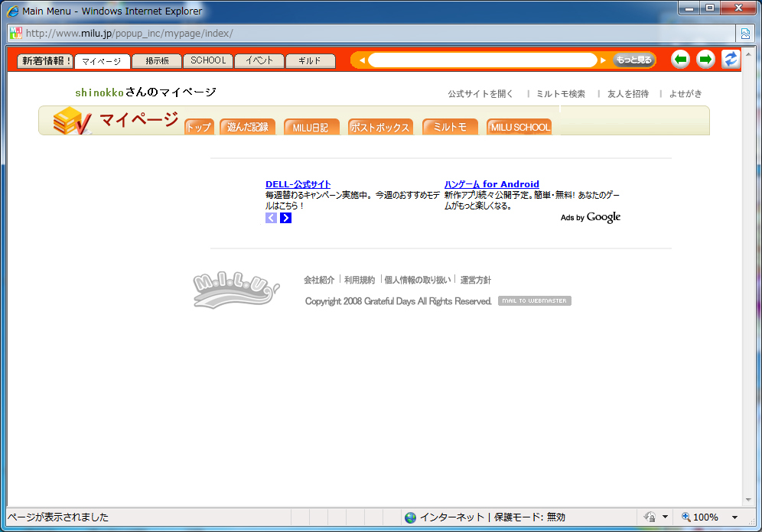Click the compatibility view icon in address bar

(x=745, y=34)
